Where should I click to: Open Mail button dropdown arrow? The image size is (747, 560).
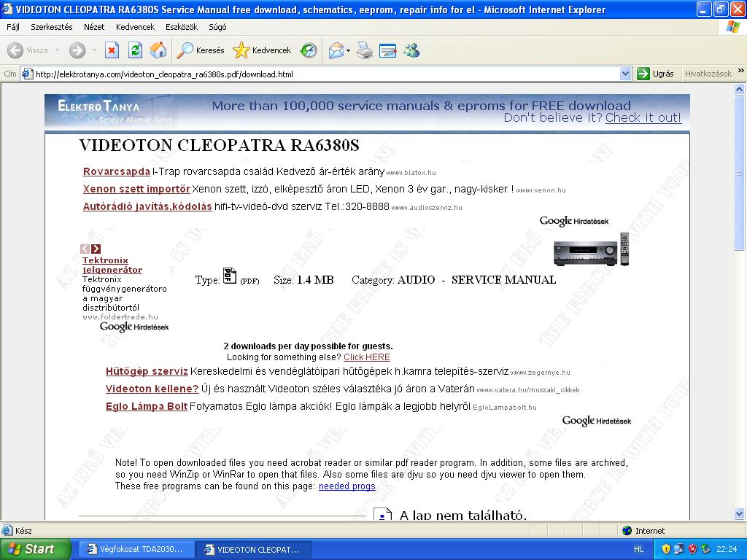click(348, 50)
